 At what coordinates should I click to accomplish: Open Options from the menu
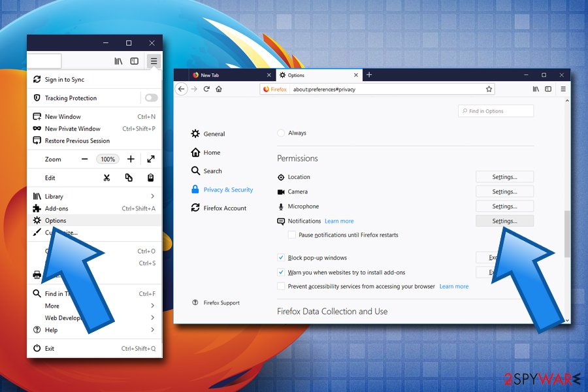point(95,220)
